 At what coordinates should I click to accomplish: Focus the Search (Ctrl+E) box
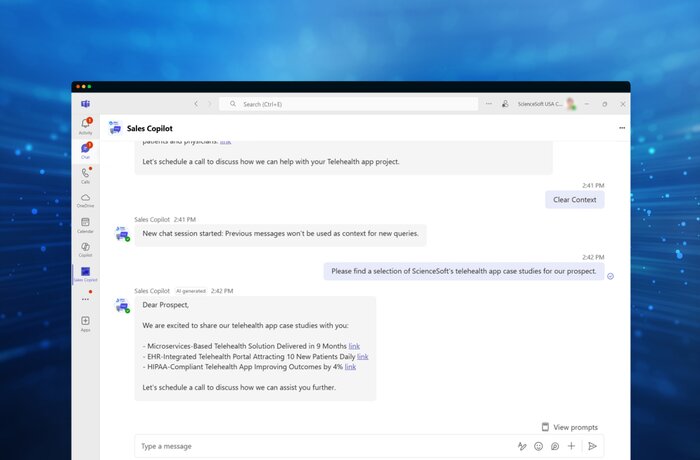point(348,104)
